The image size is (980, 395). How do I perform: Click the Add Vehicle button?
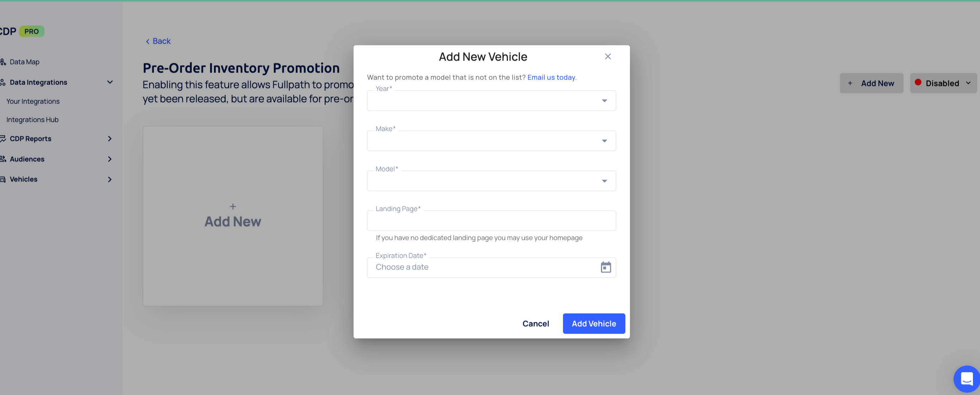(594, 323)
